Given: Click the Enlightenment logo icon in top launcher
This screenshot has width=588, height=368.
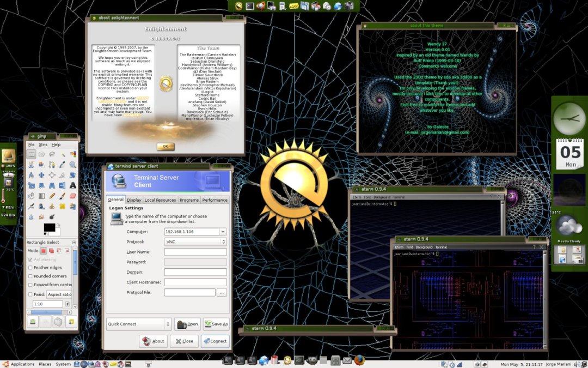Looking at the screenshot, I should [x=239, y=6].
